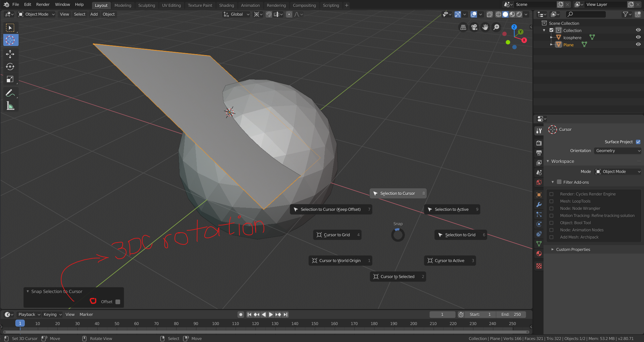This screenshot has height=342, width=644.
Task: Open the Add menu in viewport header
Action: [x=94, y=14]
